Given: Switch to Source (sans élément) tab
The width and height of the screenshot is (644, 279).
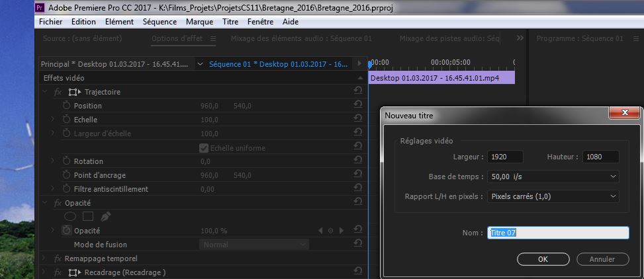Looking at the screenshot, I should 82,38.
